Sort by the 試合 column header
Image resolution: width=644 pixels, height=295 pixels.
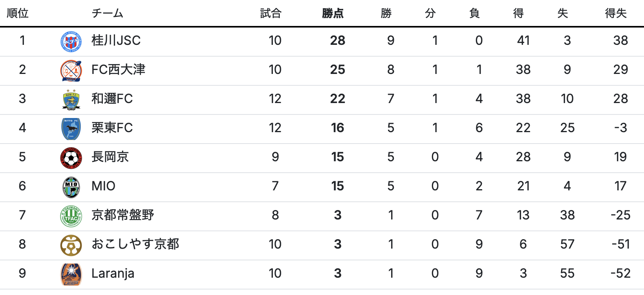(271, 13)
